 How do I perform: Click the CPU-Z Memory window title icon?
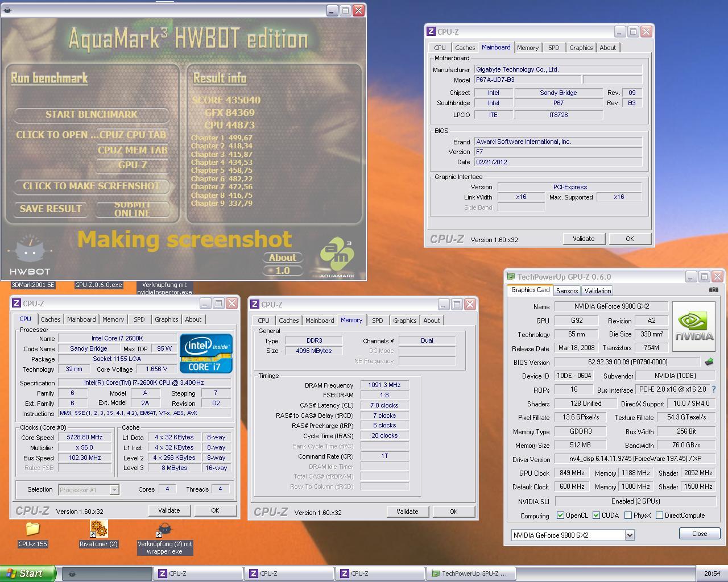255,305
